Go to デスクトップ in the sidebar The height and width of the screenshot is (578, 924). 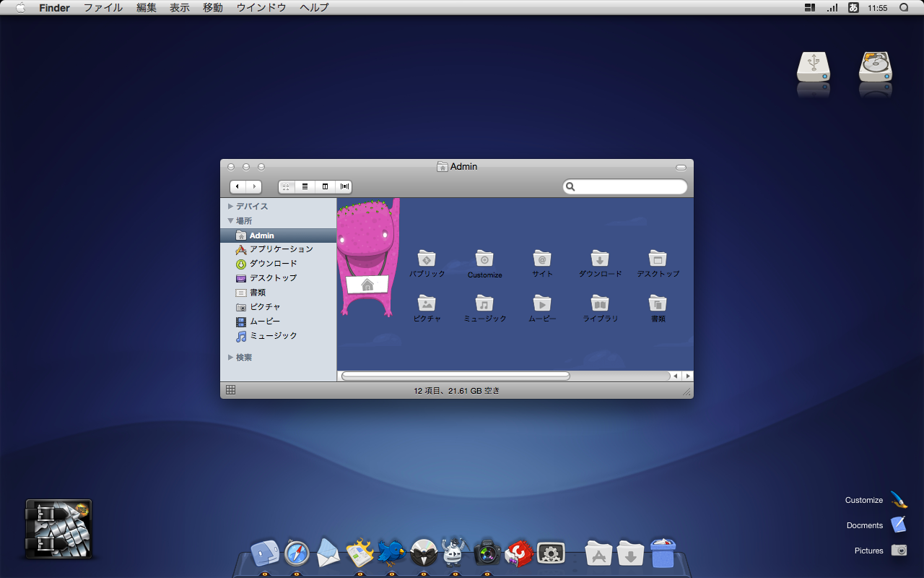[279, 278]
